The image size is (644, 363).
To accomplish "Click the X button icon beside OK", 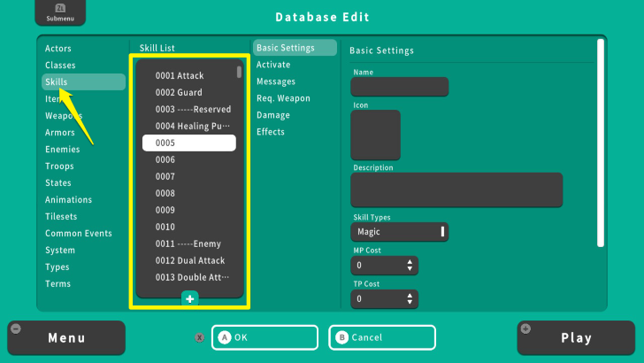I will [200, 338].
